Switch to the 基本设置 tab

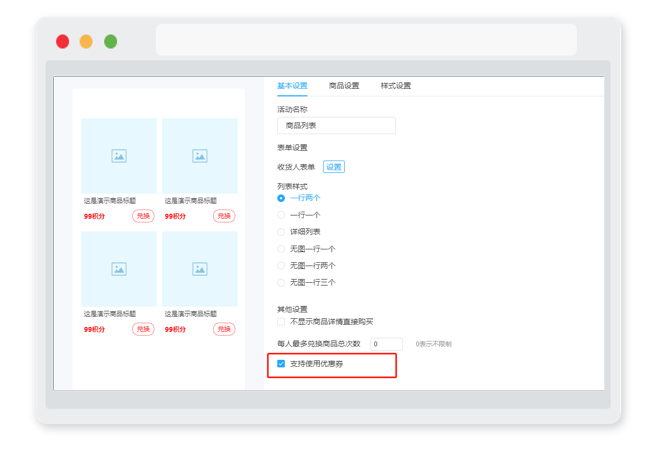(x=292, y=86)
